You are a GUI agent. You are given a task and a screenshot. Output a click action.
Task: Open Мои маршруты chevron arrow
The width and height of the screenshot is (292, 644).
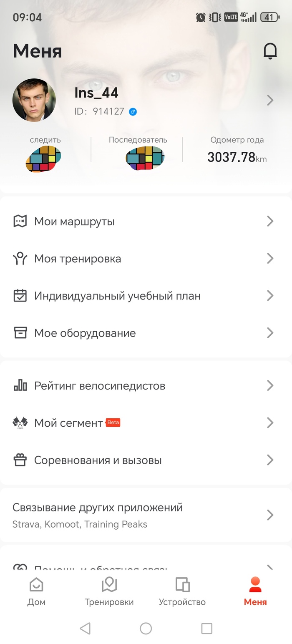(x=270, y=221)
